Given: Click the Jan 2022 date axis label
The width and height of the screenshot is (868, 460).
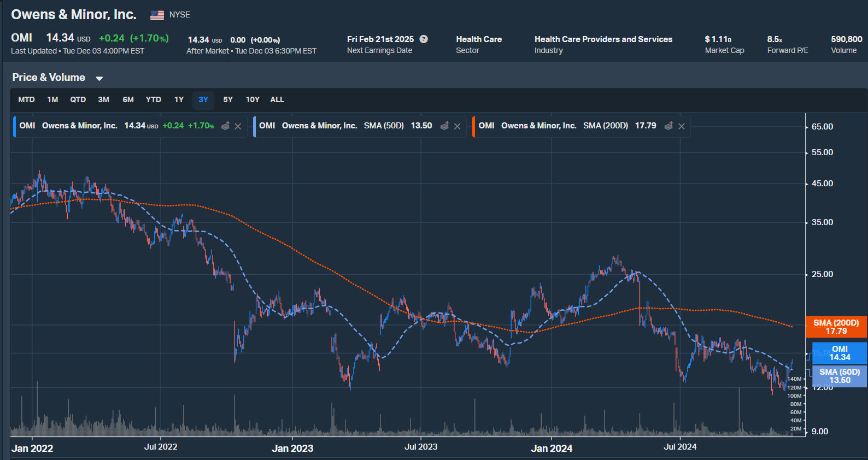Looking at the screenshot, I should 32,449.
